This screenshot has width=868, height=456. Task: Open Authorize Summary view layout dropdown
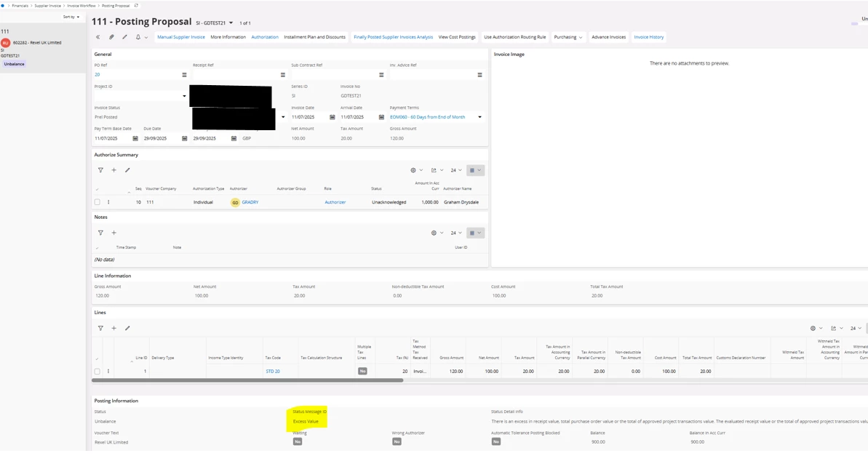pyautogui.click(x=476, y=170)
